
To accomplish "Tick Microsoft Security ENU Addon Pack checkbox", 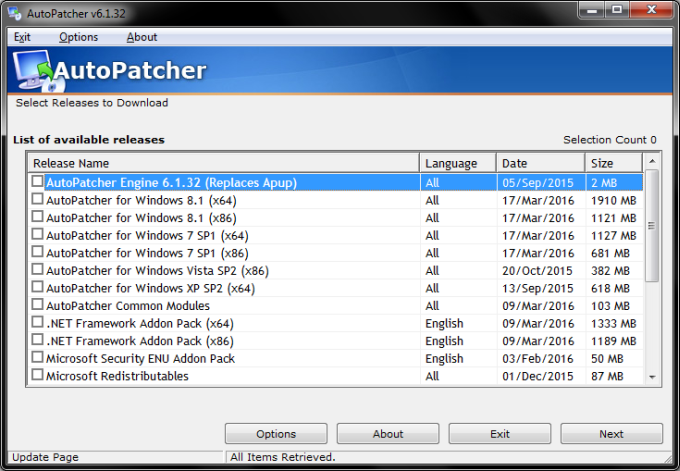I will tap(38, 357).
